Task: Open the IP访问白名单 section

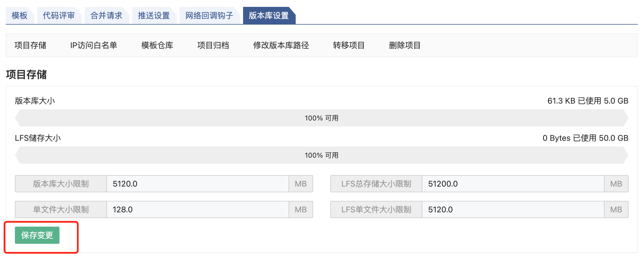Action: (x=94, y=45)
